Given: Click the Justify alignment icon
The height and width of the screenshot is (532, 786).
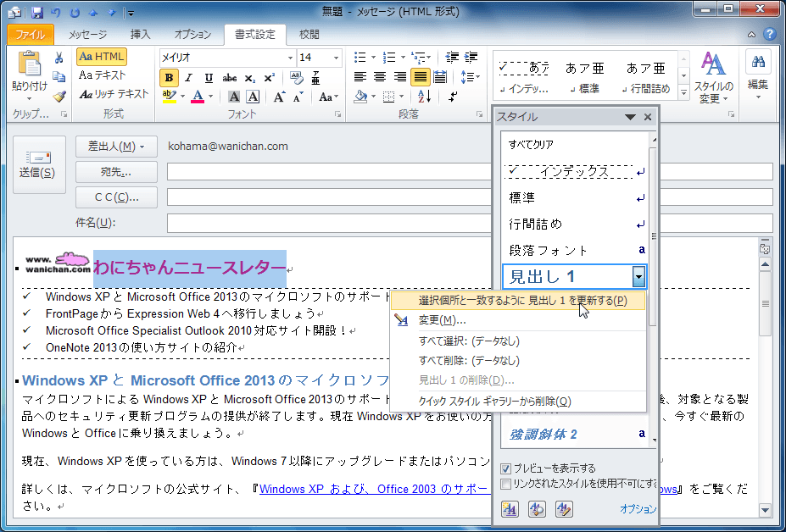Looking at the screenshot, I should coord(420,77).
